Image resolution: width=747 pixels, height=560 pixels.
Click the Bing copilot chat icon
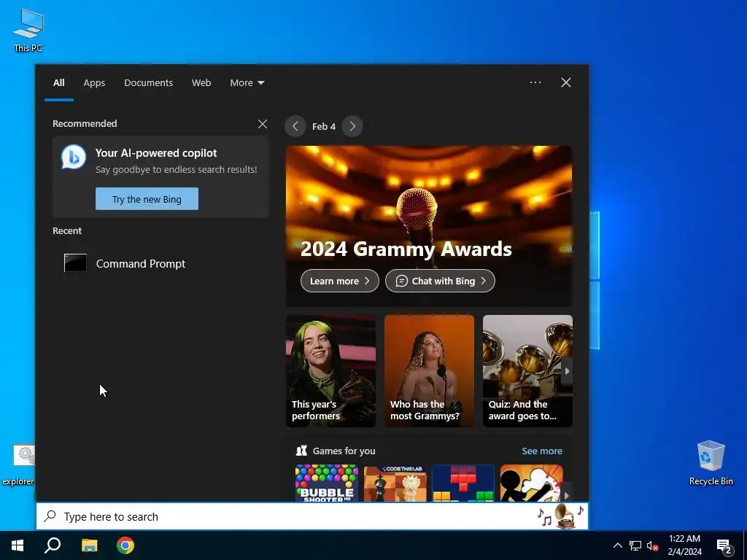point(74,157)
